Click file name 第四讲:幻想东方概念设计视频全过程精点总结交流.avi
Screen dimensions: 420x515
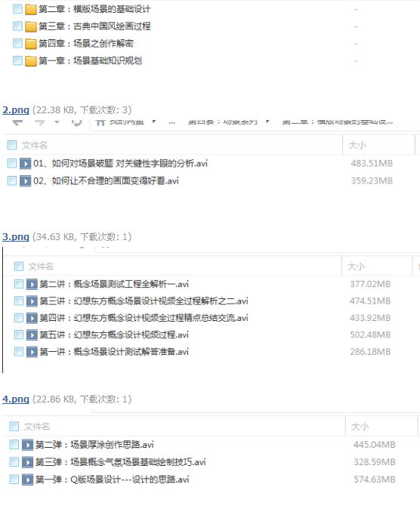(x=144, y=318)
